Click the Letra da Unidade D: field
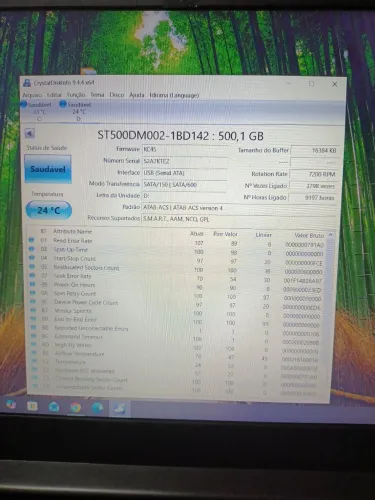 coord(185,196)
